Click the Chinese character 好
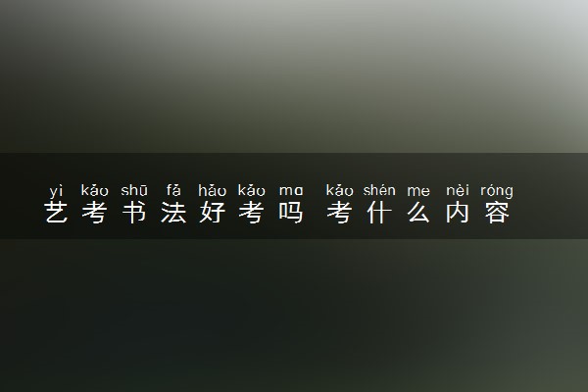 [x=213, y=213]
